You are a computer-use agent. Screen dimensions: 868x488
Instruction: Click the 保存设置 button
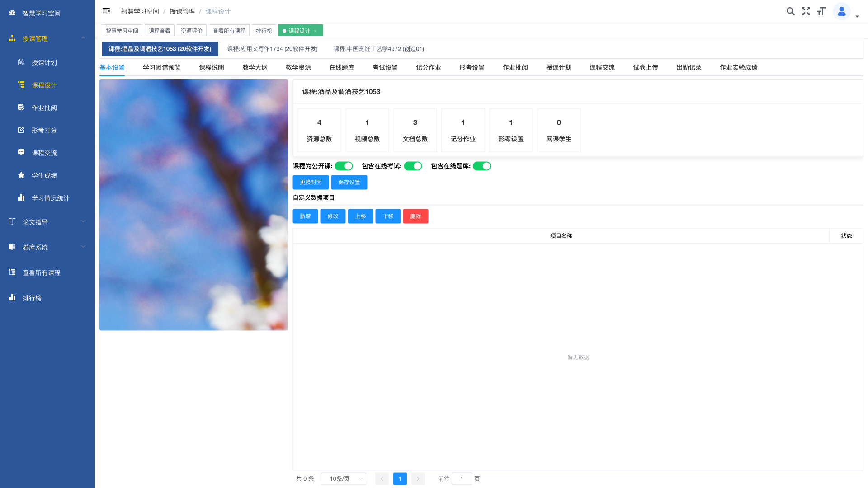click(x=349, y=182)
